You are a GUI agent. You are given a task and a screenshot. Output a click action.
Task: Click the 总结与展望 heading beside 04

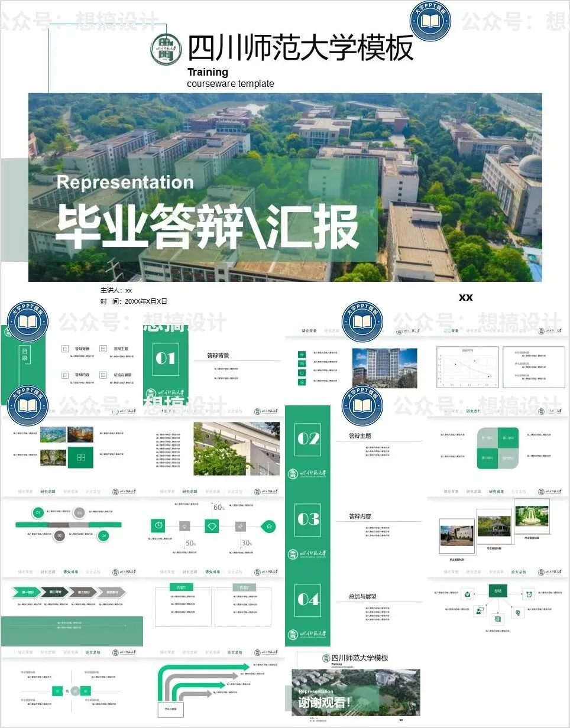pos(362,597)
